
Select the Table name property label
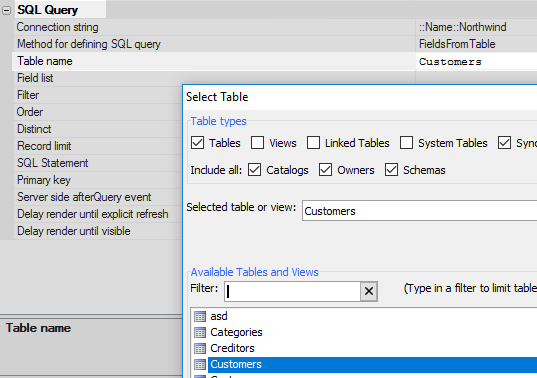[x=45, y=61]
